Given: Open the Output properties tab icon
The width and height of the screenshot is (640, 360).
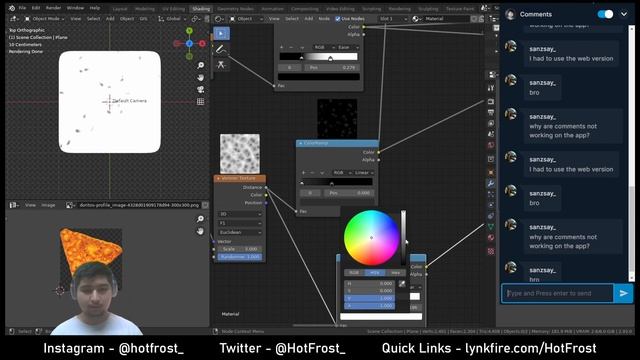Looking at the screenshot, I should (x=491, y=112).
